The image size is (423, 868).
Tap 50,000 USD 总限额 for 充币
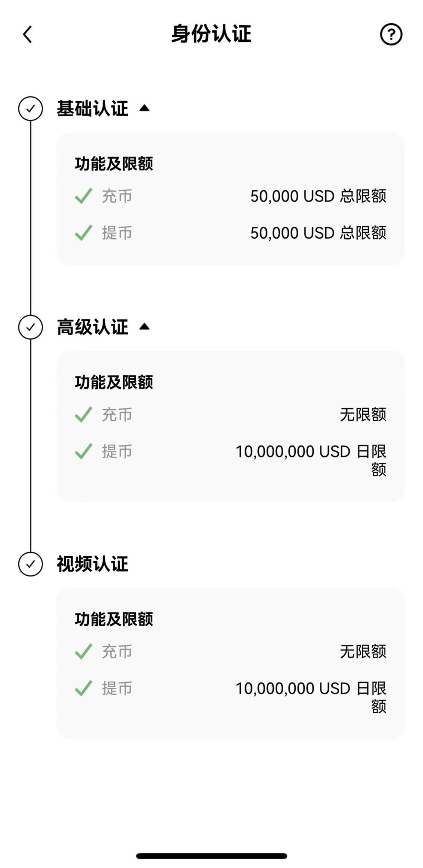tap(318, 196)
